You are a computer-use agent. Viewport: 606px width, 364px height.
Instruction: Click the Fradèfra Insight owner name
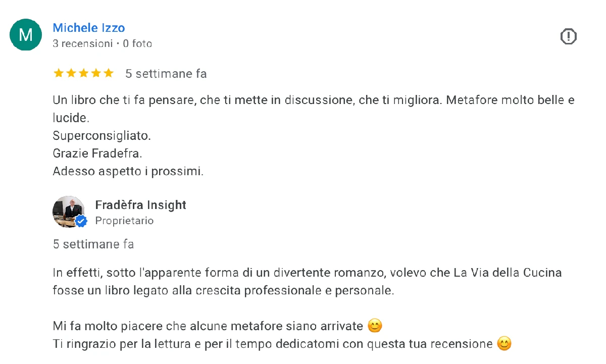tap(140, 205)
